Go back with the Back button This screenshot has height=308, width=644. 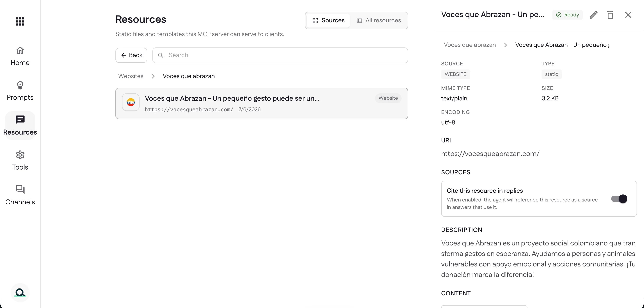(131, 55)
